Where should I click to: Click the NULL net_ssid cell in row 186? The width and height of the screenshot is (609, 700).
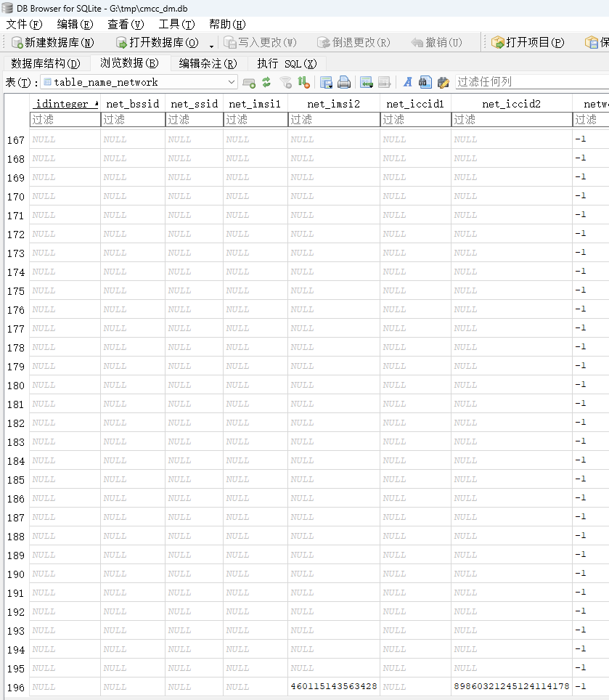coord(194,498)
